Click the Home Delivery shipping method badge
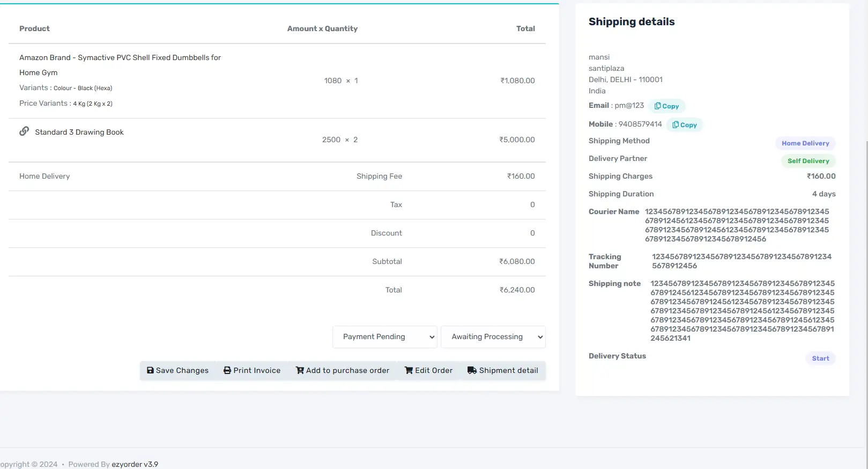 point(805,143)
